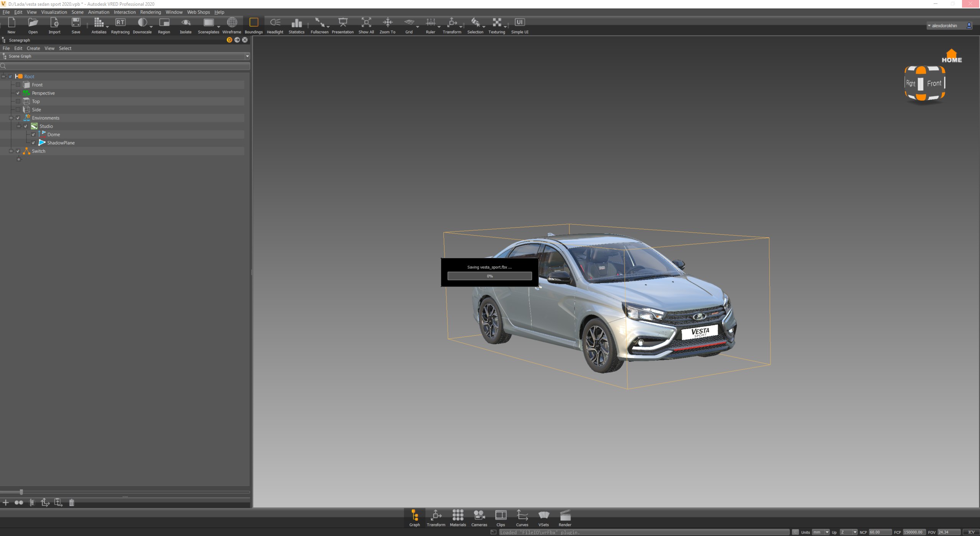Click the Presentation toolbar icon

343,22
